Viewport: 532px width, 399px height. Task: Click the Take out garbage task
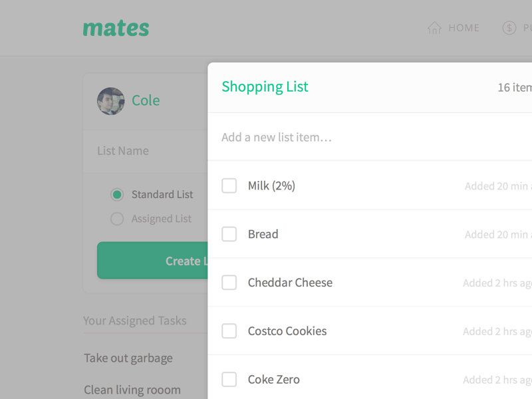click(x=128, y=358)
